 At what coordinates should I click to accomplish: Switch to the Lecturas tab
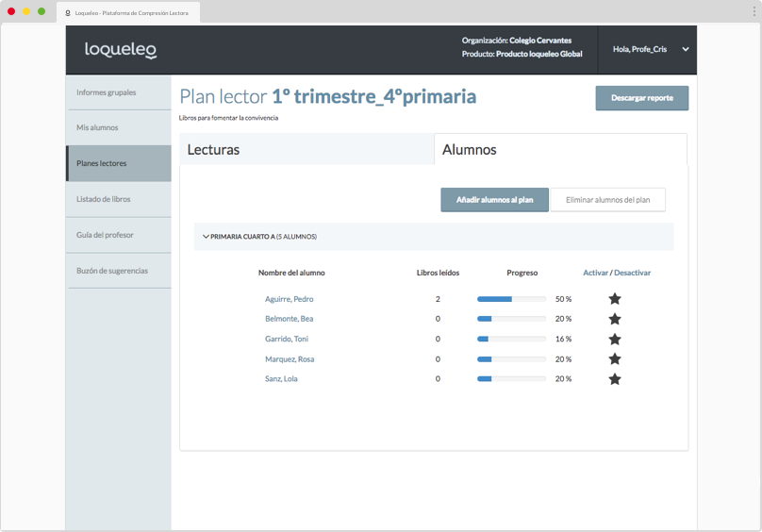(306, 149)
